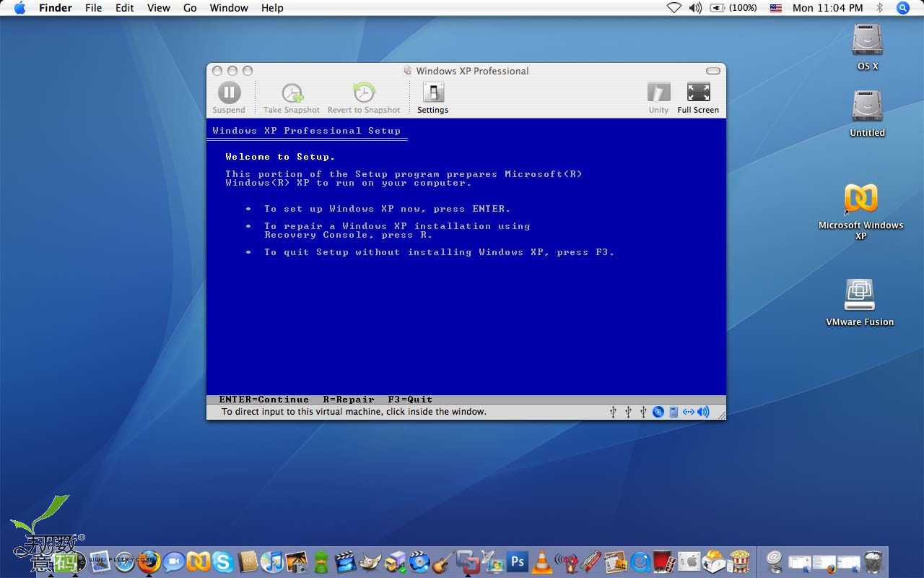Click the hard disk status icon

tap(674, 412)
